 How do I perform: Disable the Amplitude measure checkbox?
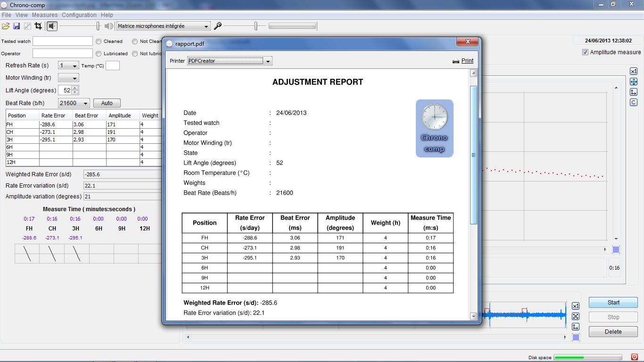point(585,52)
